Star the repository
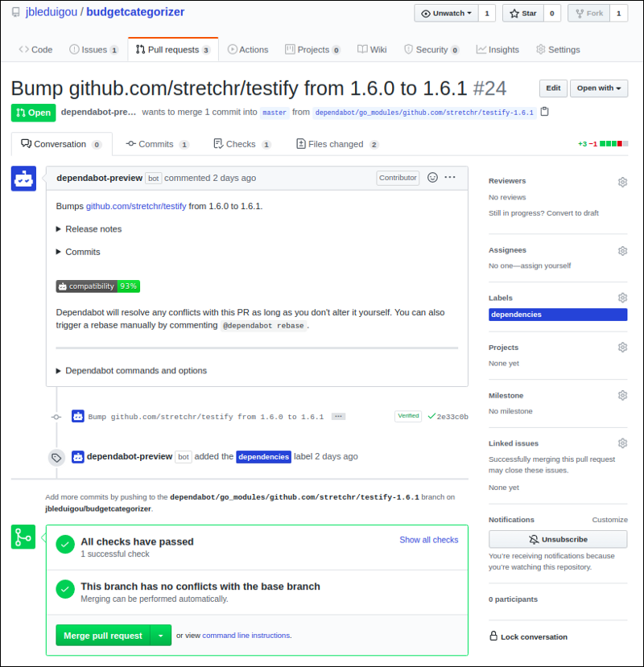Screen dimensions: 644x667 point(523,14)
